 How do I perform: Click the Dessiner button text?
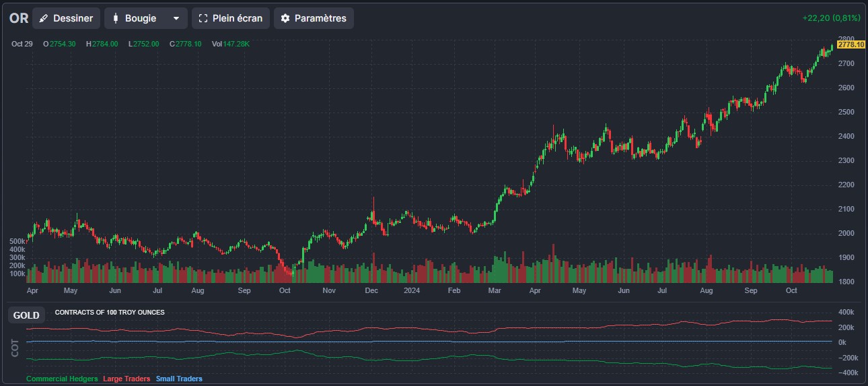[73, 18]
